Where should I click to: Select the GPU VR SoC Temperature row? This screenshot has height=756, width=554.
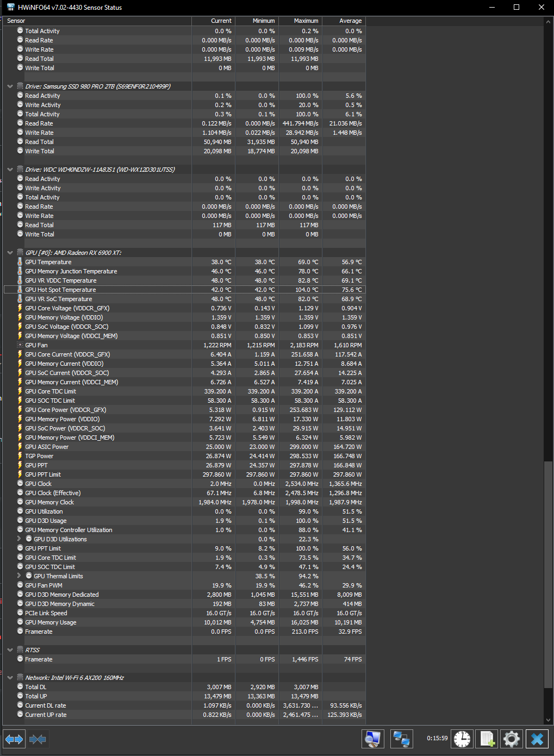click(x=184, y=299)
